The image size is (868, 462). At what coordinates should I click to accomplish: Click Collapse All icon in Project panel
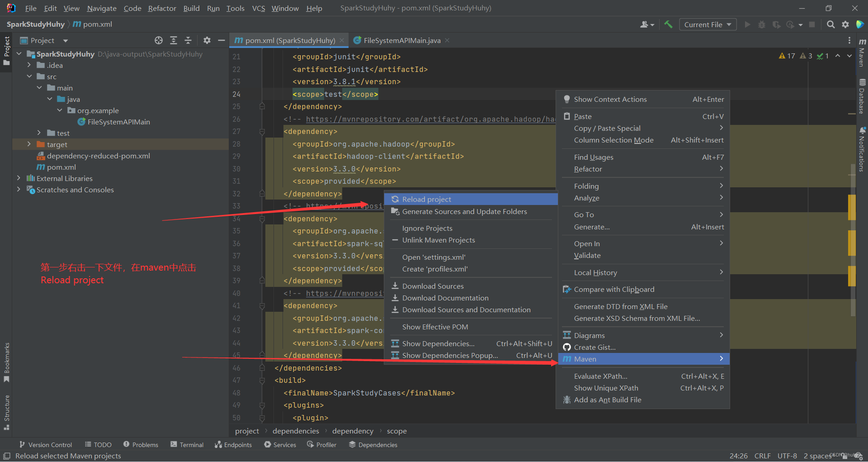pos(188,40)
